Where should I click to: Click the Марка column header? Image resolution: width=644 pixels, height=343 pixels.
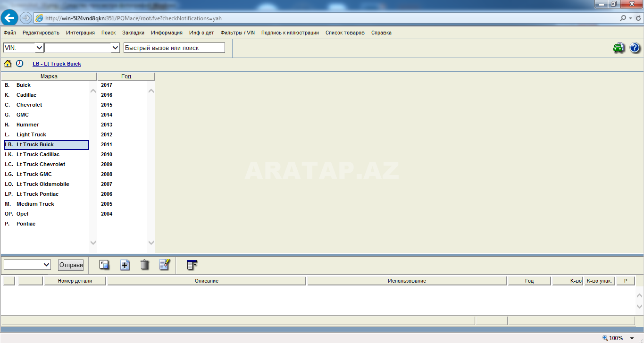[49, 76]
